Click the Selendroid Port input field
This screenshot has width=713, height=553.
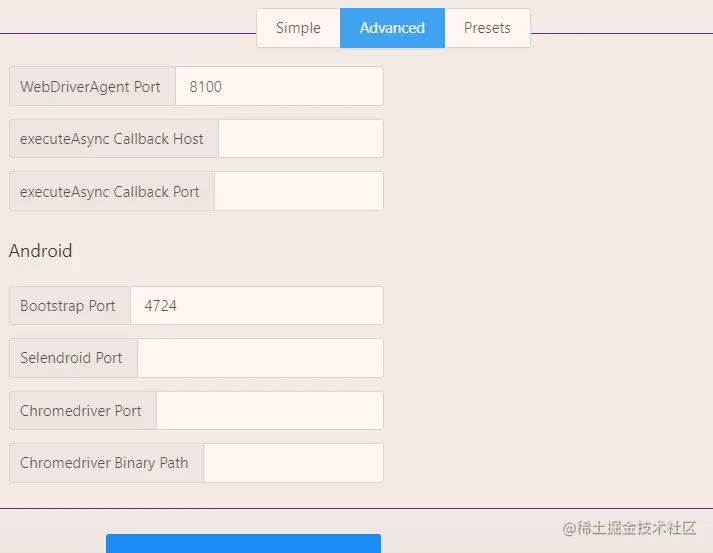pos(260,358)
